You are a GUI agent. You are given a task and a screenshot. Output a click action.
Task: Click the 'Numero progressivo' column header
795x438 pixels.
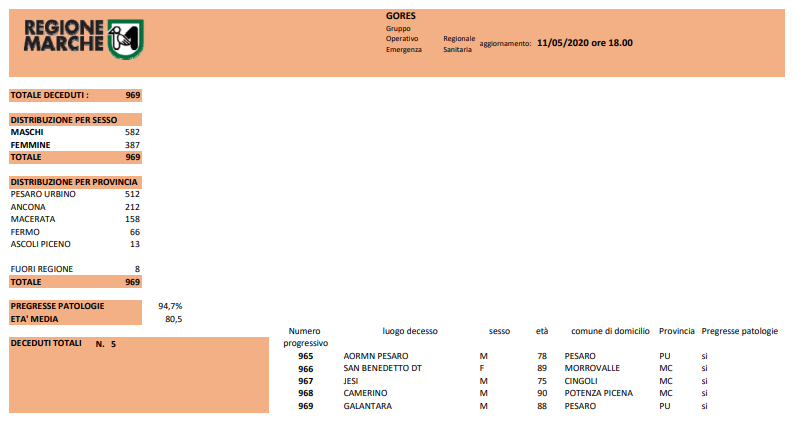click(305, 337)
